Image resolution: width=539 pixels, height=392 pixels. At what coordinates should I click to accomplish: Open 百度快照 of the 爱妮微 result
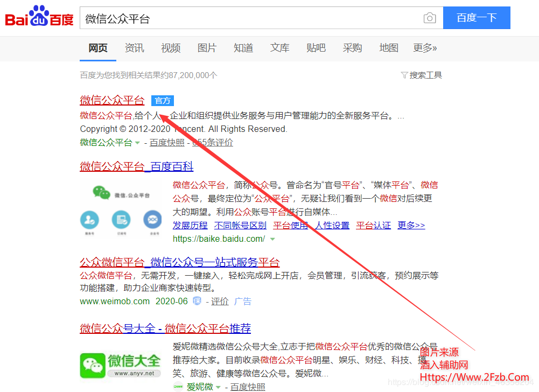point(248,387)
